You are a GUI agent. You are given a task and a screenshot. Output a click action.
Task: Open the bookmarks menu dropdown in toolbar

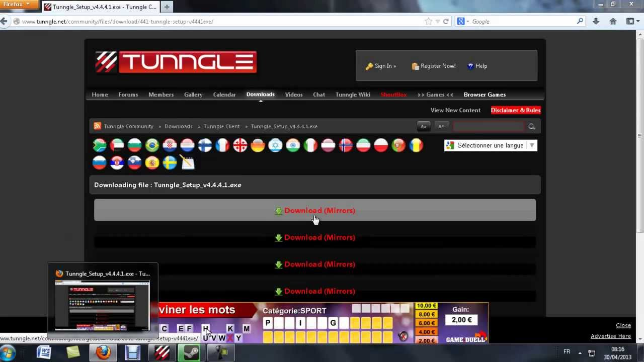pos(633,21)
